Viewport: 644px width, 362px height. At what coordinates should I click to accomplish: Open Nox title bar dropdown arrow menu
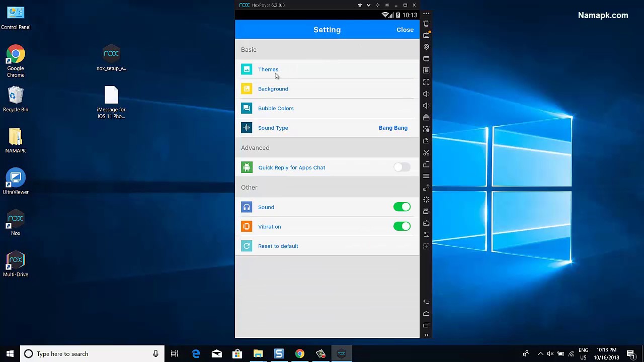click(x=369, y=5)
